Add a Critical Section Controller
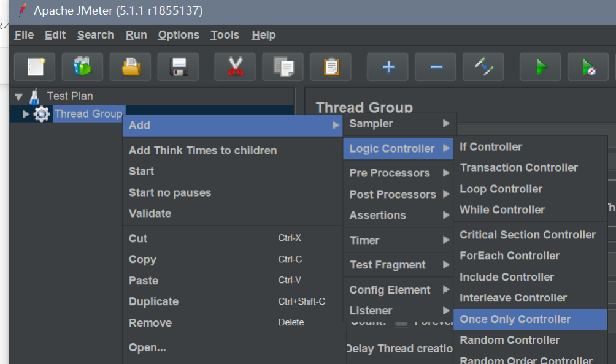 coord(531,235)
